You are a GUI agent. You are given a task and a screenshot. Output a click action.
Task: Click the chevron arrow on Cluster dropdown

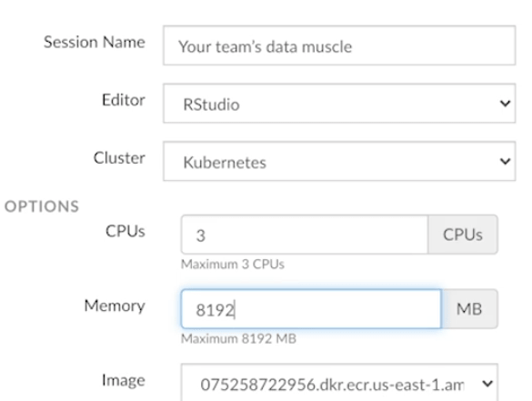[506, 161]
